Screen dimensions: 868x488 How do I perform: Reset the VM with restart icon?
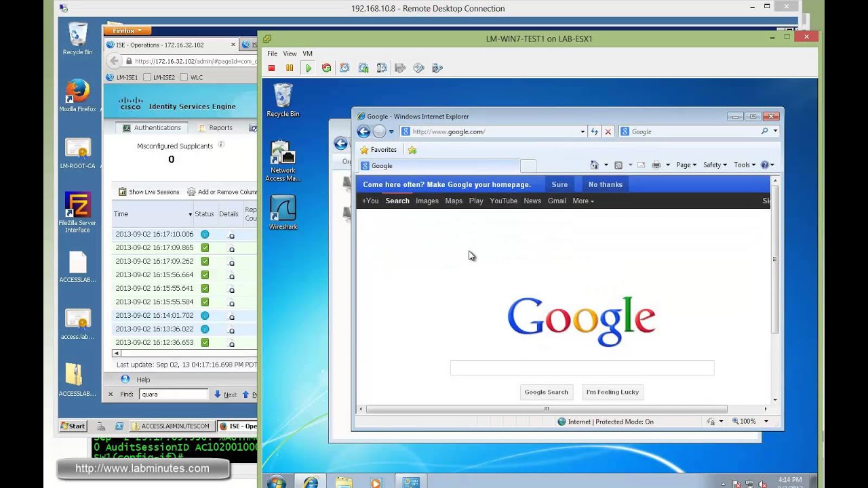(x=326, y=68)
